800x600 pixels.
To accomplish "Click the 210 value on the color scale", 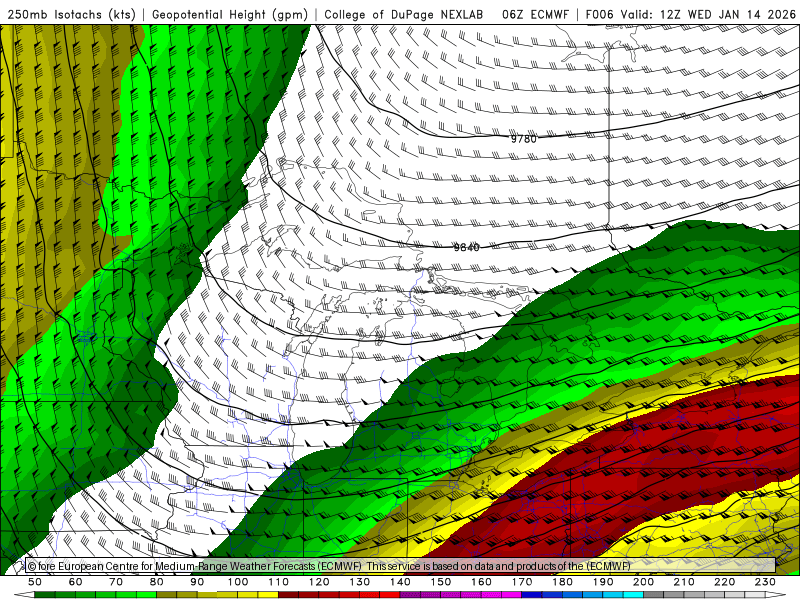I will [684, 582].
